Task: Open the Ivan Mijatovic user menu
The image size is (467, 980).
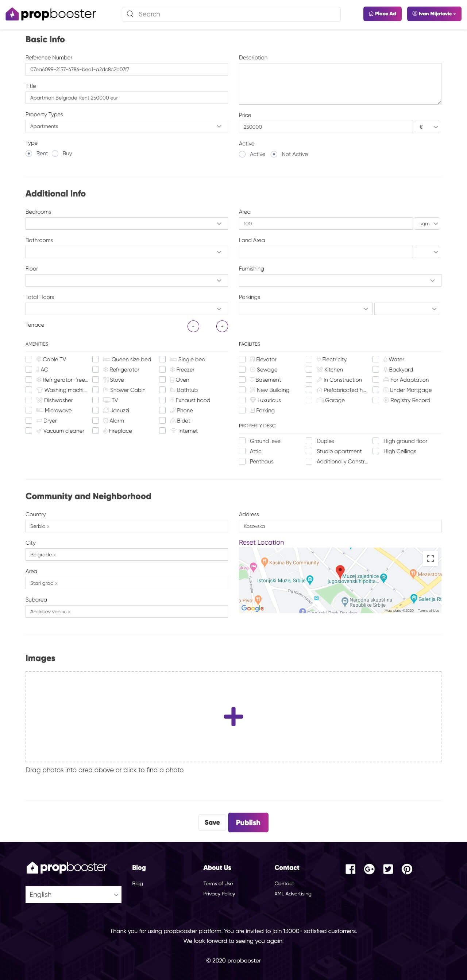Action: [x=434, y=14]
